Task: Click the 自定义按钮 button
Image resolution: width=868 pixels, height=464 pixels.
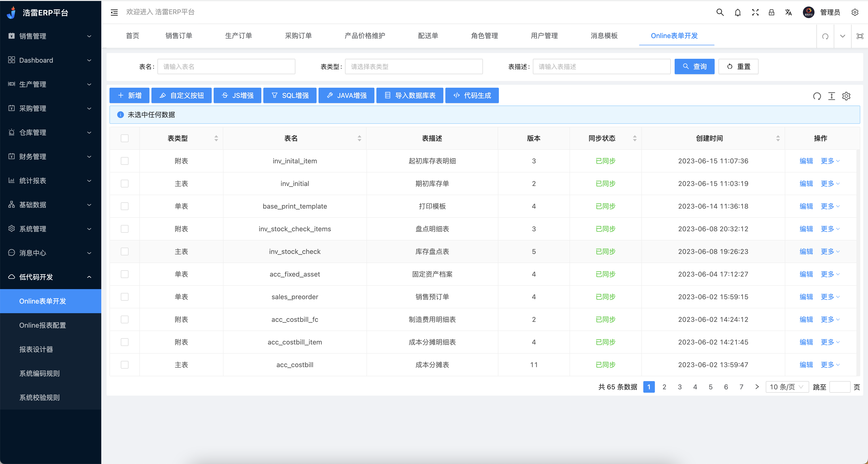Action: coord(182,96)
